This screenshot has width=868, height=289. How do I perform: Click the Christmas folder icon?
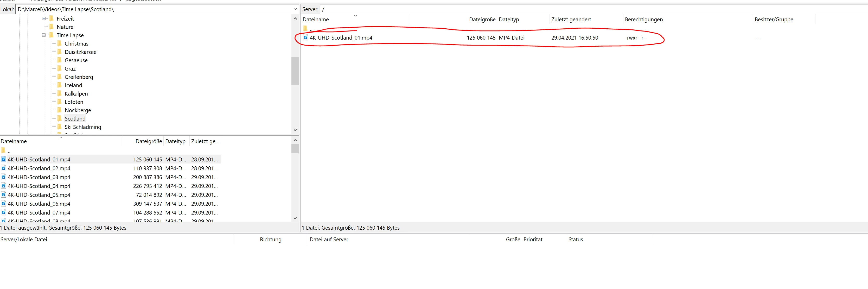coord(59,43)
